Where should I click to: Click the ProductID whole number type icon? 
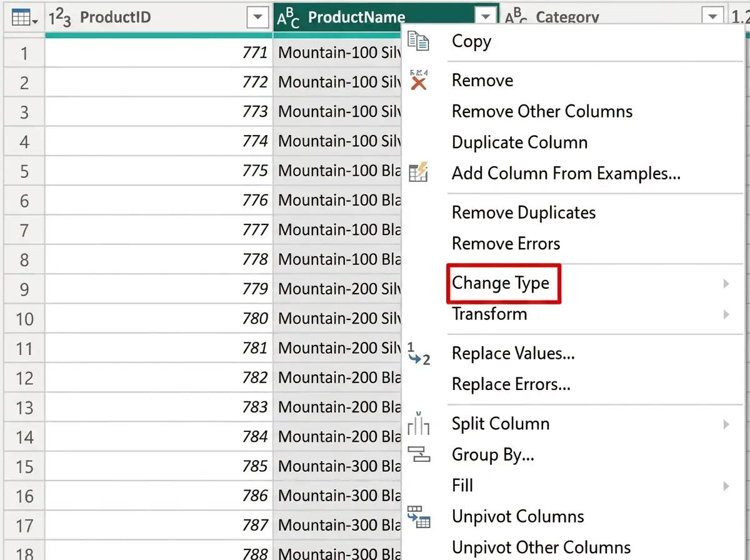[x=60, y=18]
